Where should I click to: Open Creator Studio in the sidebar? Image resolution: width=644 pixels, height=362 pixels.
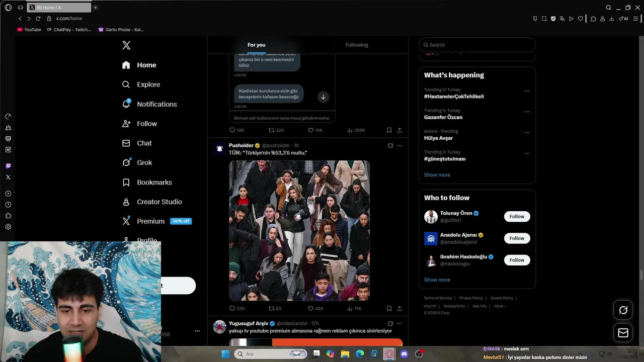[x=152, y=202]
